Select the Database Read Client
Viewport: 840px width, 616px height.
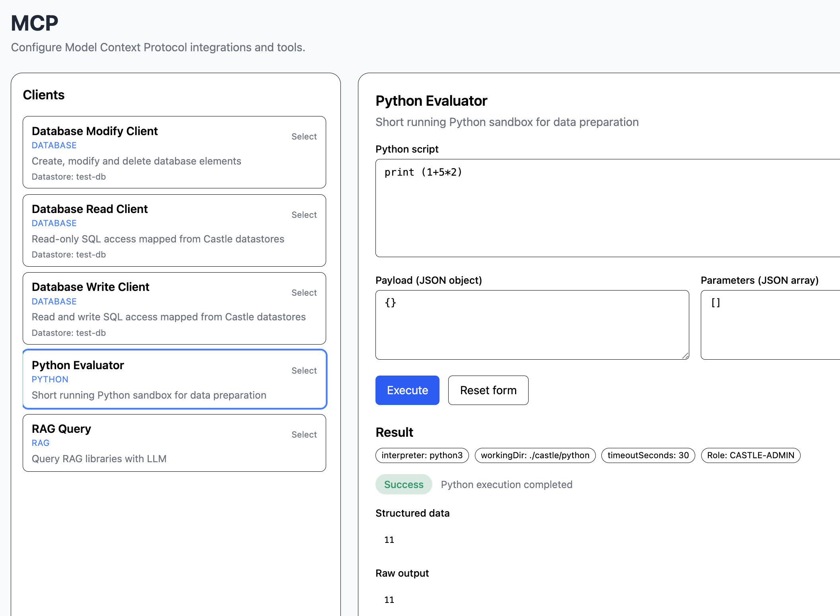304,215
